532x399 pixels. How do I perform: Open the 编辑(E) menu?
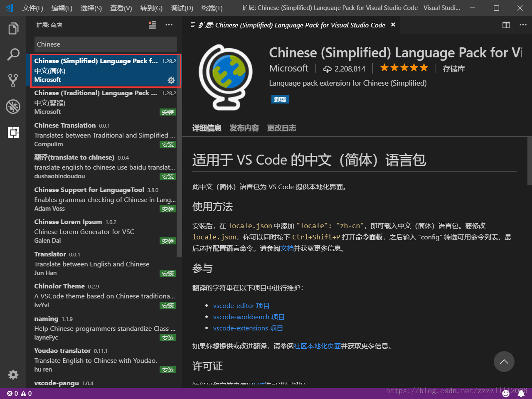pos(62,8)
